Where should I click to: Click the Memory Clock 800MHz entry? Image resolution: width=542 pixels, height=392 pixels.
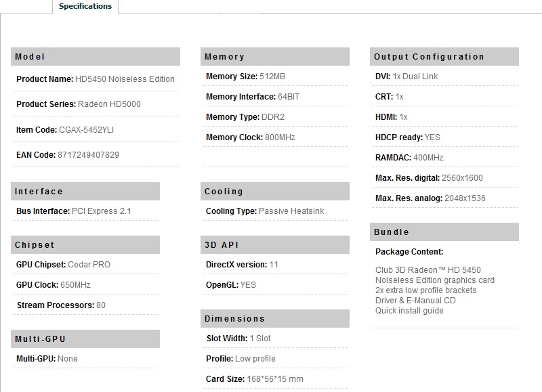pyautogui.click(x=251, y=137)
